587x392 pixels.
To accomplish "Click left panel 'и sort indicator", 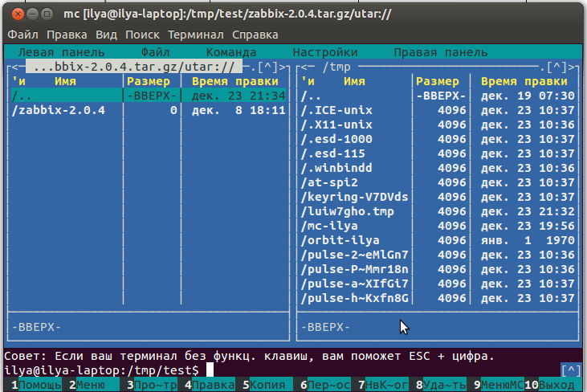I will (x=18, y=82).
